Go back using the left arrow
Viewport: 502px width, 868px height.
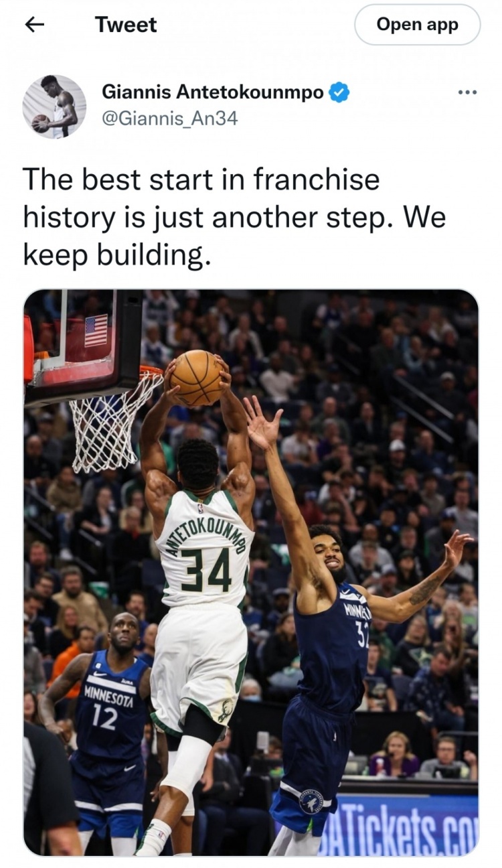(34, 25)
